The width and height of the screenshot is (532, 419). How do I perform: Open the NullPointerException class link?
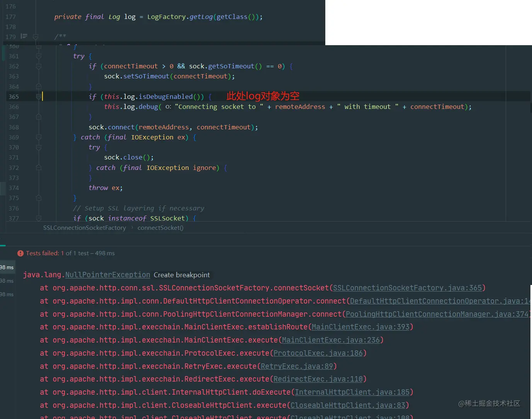coord(107,275)
